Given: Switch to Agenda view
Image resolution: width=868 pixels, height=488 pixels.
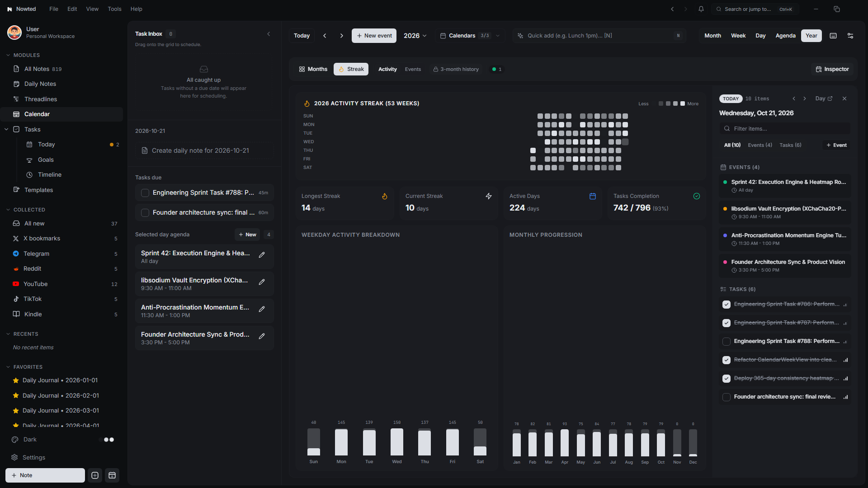Looking at the screenshot, I should pos(785,36).
